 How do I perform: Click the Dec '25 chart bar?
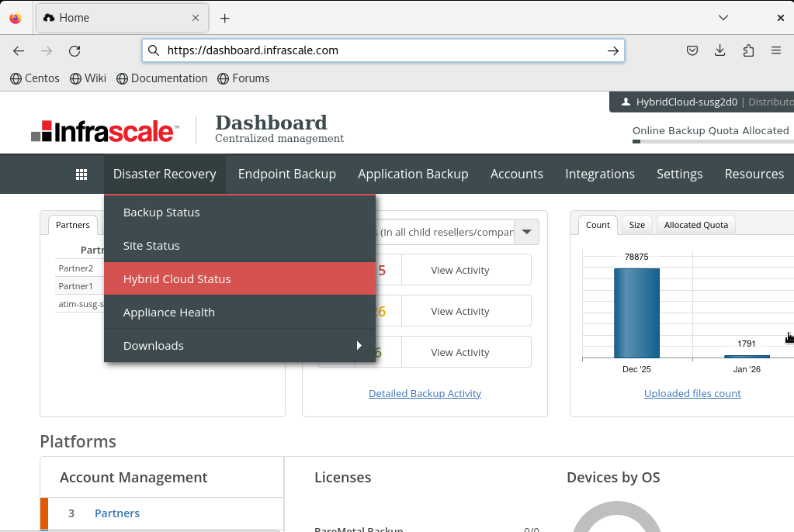(x=636, y=313)
